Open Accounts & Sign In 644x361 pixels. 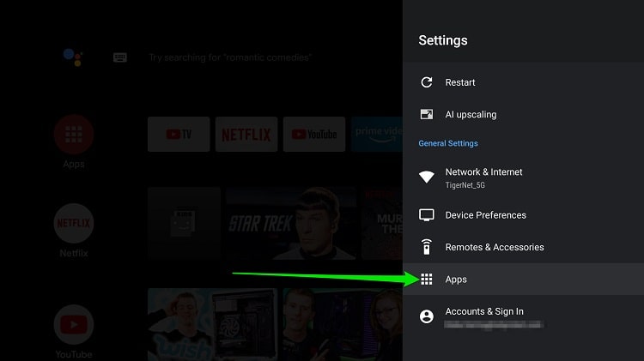(x=523, y=316)
